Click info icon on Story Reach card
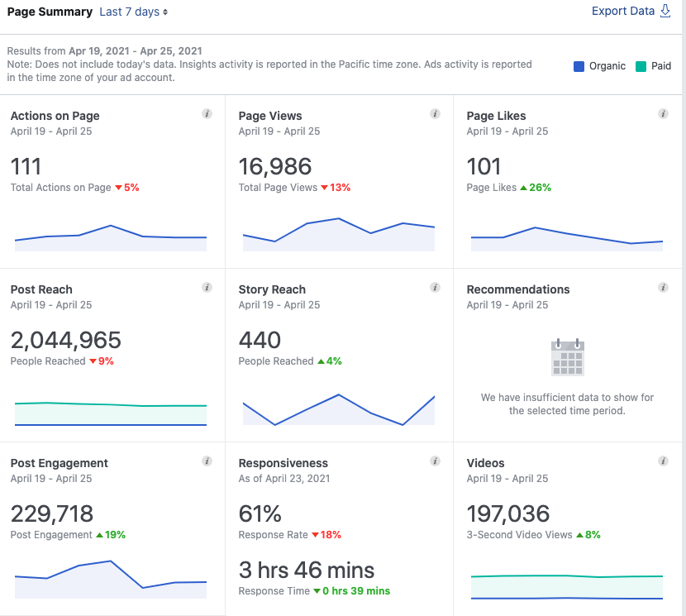 435,287
